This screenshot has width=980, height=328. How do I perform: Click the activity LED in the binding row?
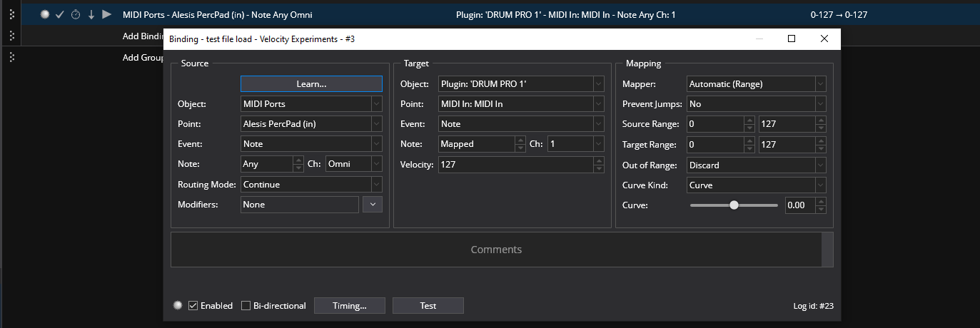point(44,14)
